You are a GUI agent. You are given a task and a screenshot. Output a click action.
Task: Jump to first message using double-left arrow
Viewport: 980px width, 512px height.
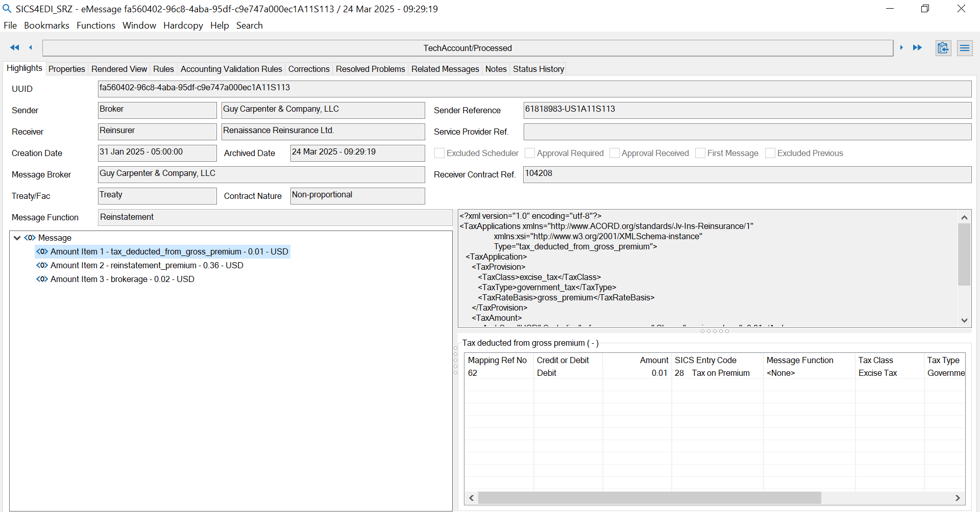click(14, 47)
